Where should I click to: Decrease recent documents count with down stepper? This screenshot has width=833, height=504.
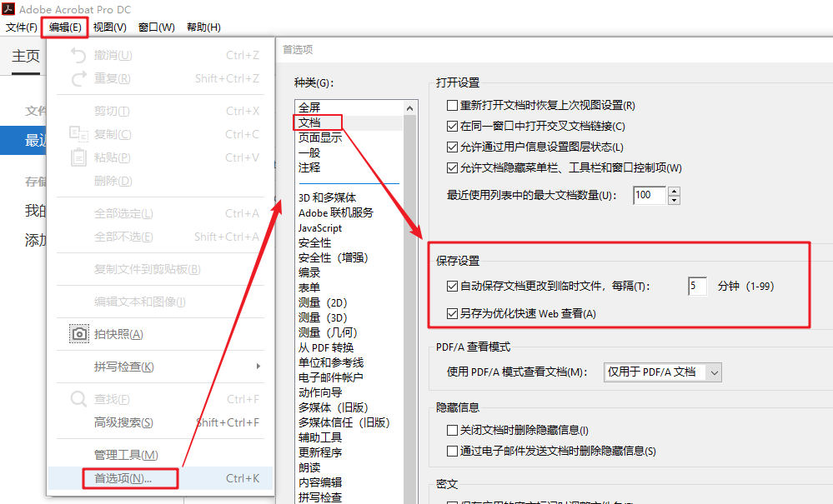(675, 200)
